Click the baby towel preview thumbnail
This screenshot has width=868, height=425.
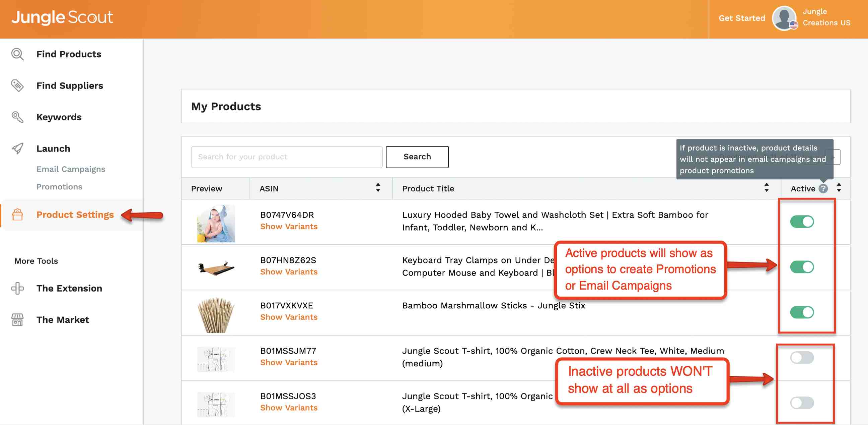coord(216,223)
